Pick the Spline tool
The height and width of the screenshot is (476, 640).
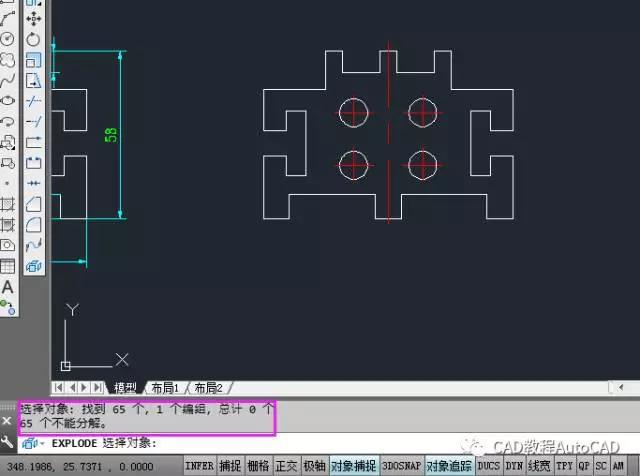click(7, 80)
